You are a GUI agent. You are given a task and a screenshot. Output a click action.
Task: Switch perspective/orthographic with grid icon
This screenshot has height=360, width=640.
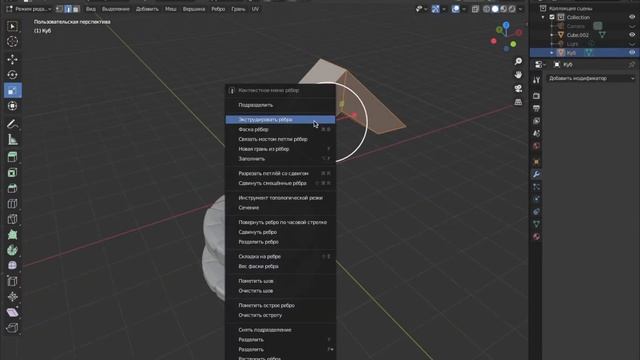[518, 102]
